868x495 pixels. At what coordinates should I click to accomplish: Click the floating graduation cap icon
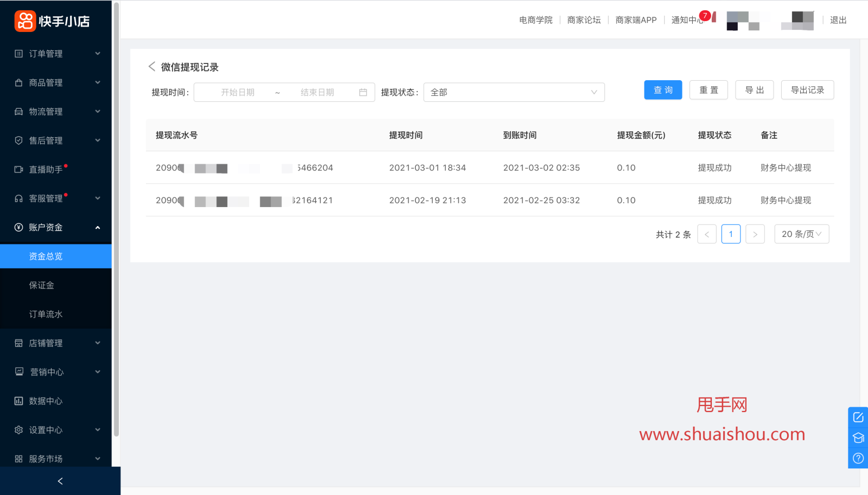[x=858, y=438]
